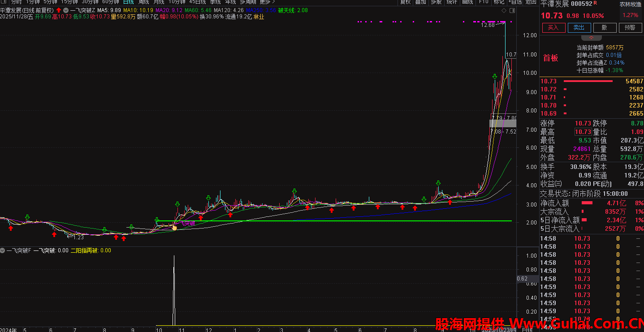
Task: Click the 买入 buy button
Action: coord(553,27)
